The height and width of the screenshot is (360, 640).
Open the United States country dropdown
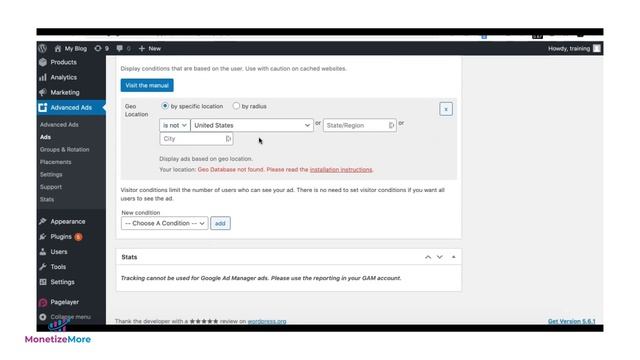[x=252, y=125]
